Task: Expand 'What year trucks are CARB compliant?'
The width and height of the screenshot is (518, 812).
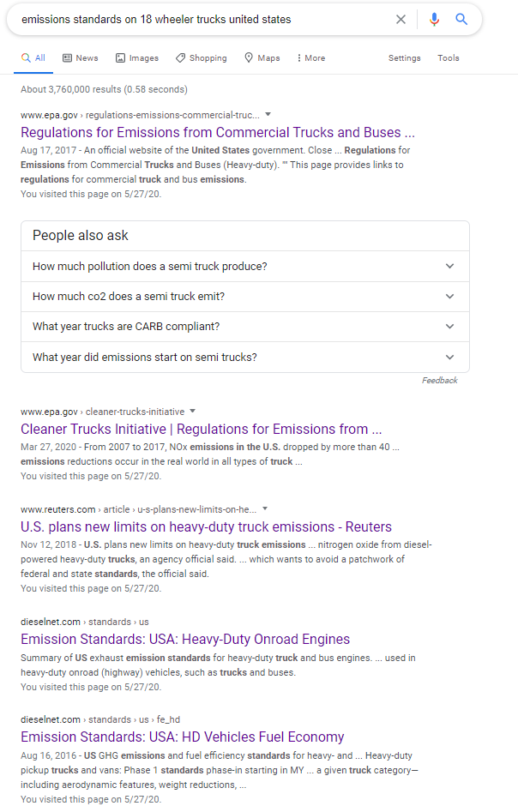Action: (244, 327)
